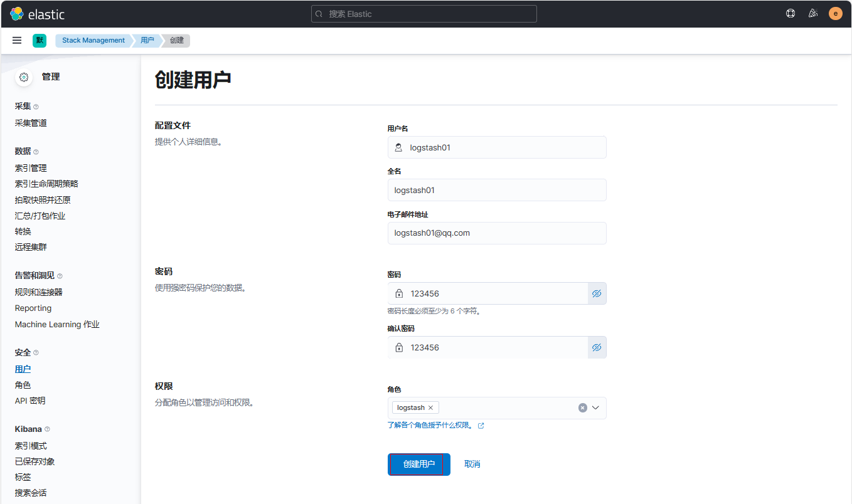Screen dimensions: 852x504
Task: Remove the logstash role tag
Action: [x=430, y=407]
